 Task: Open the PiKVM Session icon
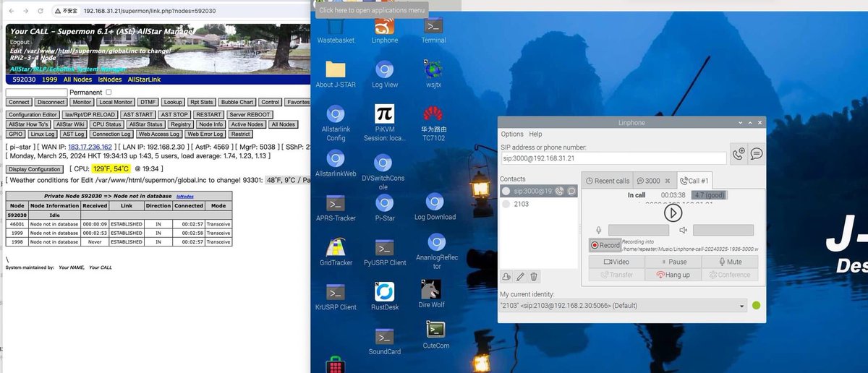pyautogui.click(x=384, y=124)
